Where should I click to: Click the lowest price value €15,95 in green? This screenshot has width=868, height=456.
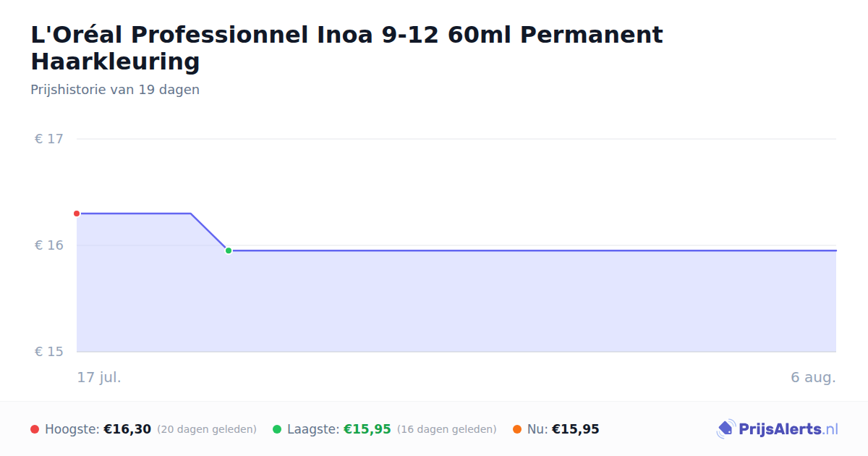[367, 429]
